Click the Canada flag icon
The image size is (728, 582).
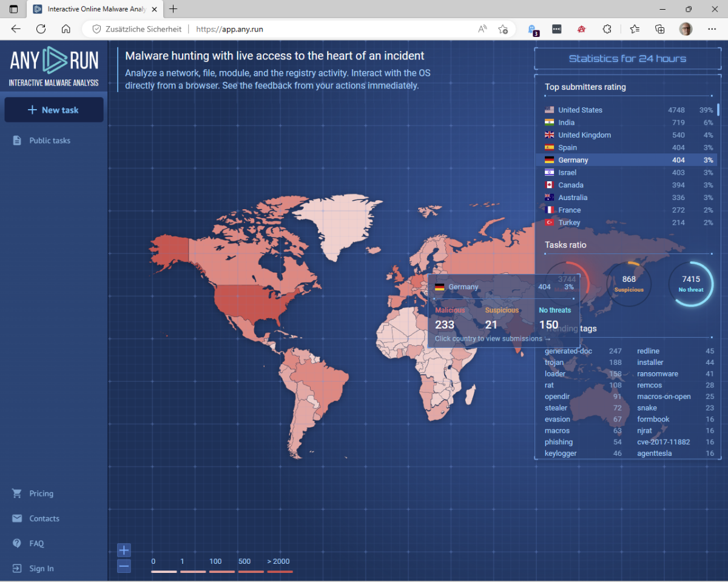(x=550, y=185)
